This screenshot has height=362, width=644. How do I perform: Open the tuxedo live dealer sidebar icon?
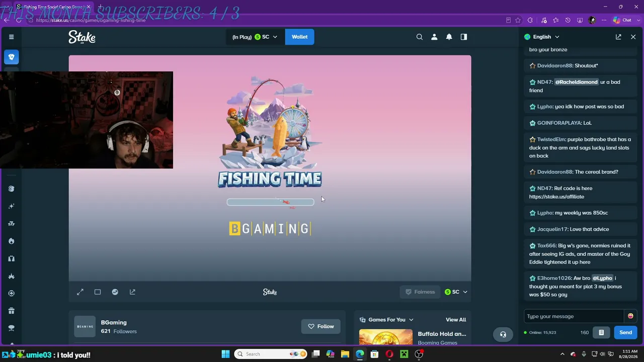click(11, 258)
